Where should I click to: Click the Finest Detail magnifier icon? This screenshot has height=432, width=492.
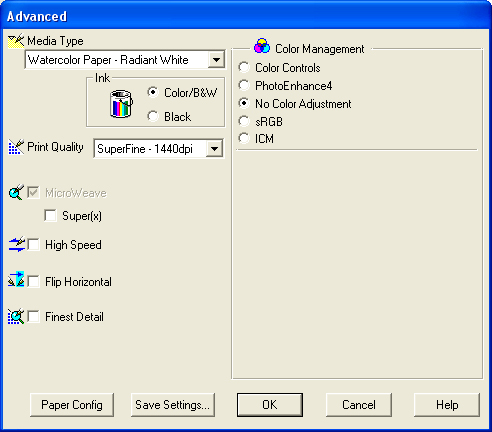click(16, 316)
